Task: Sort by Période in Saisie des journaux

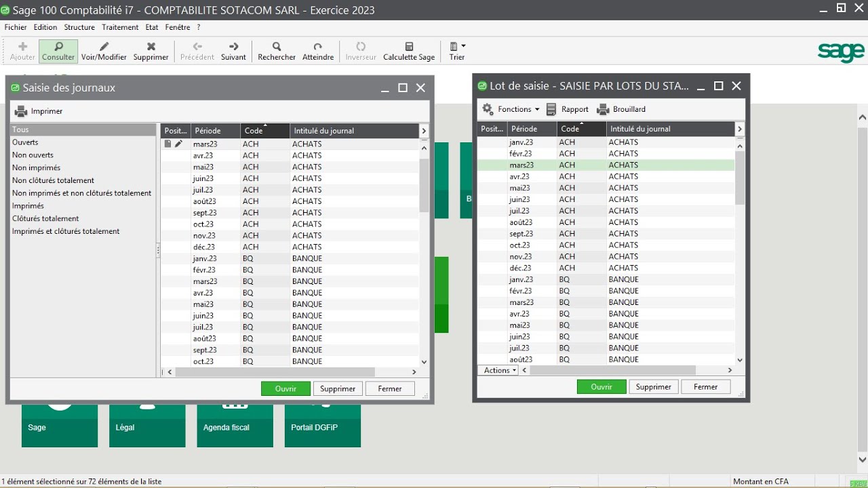Action: (216, 131)
